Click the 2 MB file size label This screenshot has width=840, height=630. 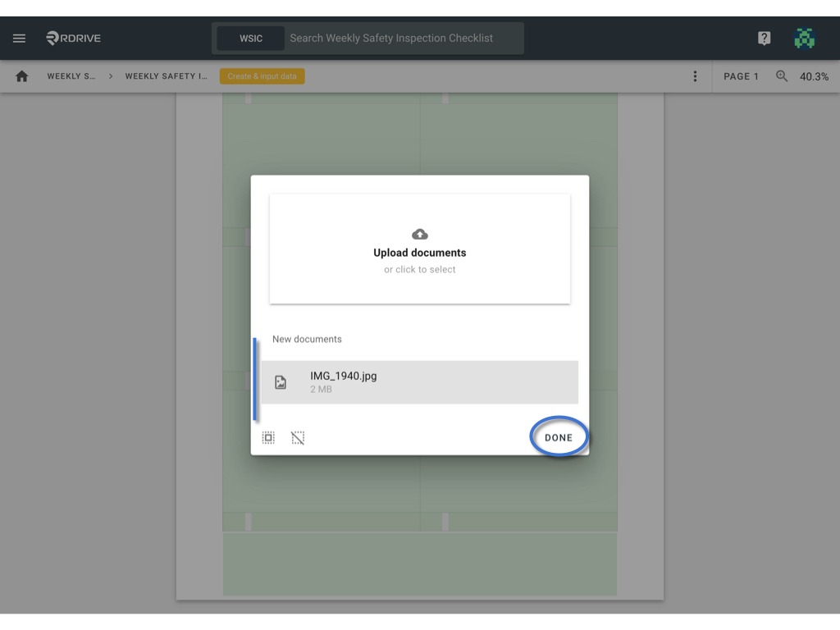(321, 390)
